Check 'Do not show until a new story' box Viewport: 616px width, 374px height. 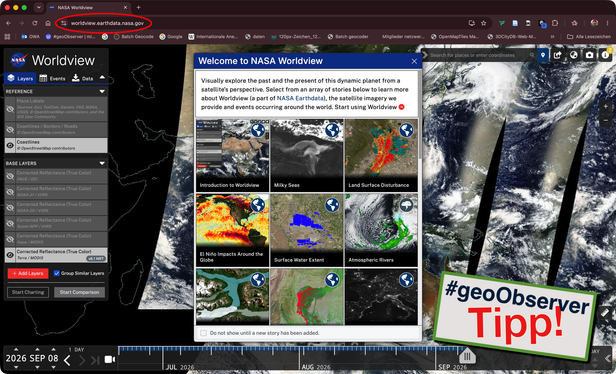point(203,333)
